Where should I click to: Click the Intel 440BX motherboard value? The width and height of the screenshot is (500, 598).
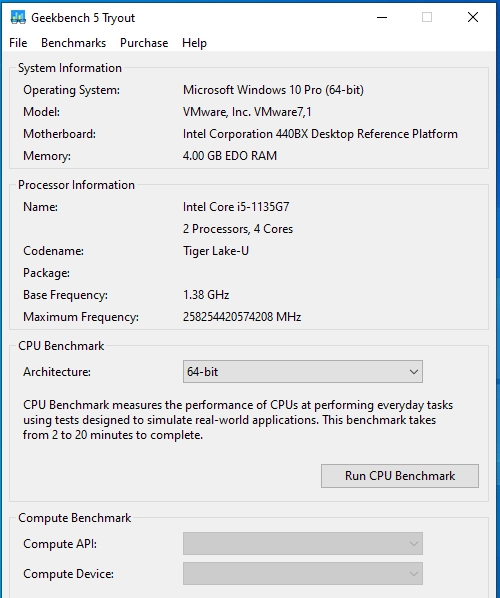click(x=320, y=134)
